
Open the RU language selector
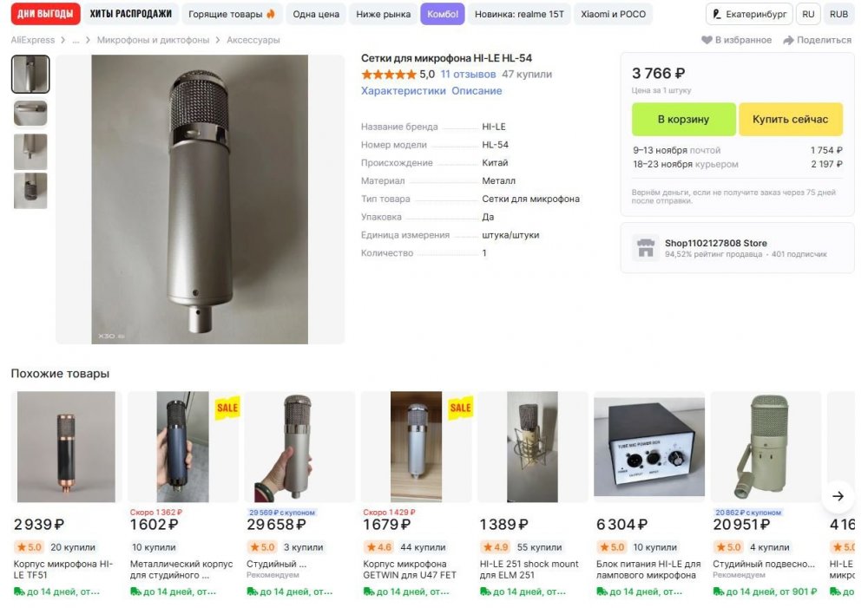[x=808, y=14]
